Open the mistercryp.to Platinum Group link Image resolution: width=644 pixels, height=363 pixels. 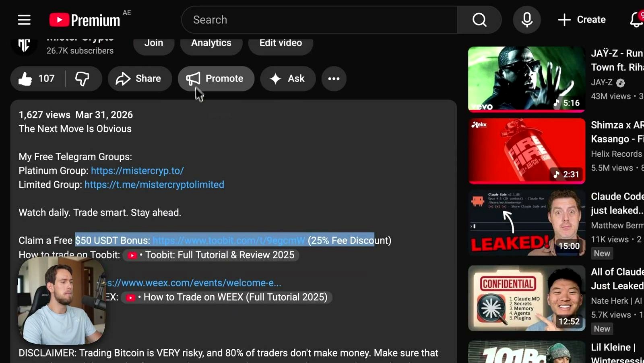point(137,170)
